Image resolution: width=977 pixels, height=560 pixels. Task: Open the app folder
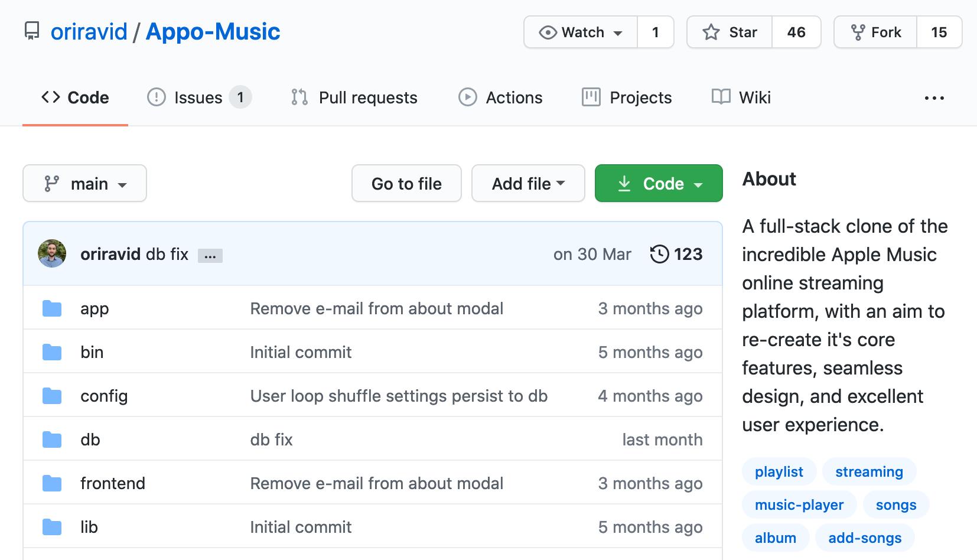tap(95, 309)
